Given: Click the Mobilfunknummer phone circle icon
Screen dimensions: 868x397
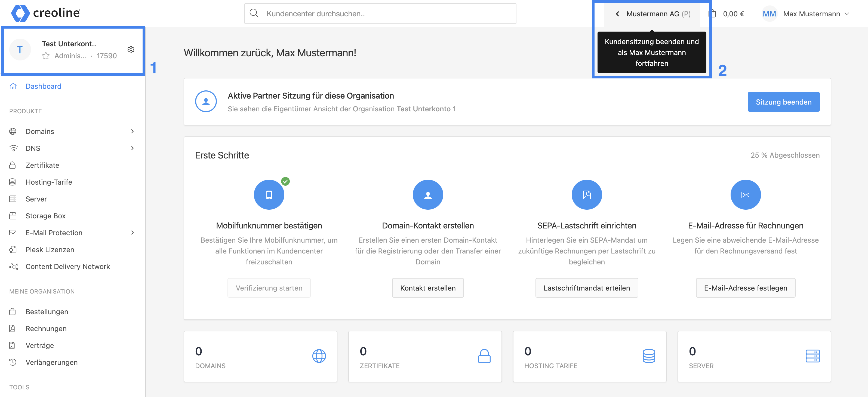Looking at the screenshot, I should point(269,195).
